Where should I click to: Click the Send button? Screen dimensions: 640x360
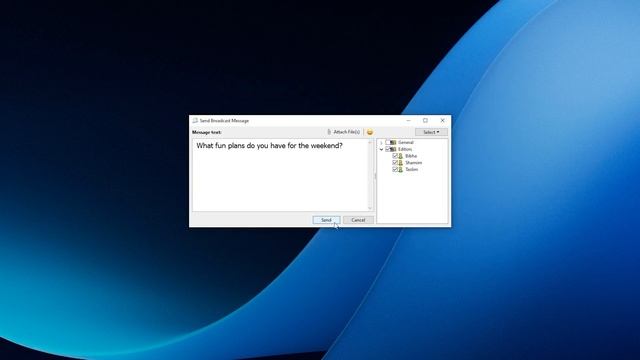tap(326, 220)
